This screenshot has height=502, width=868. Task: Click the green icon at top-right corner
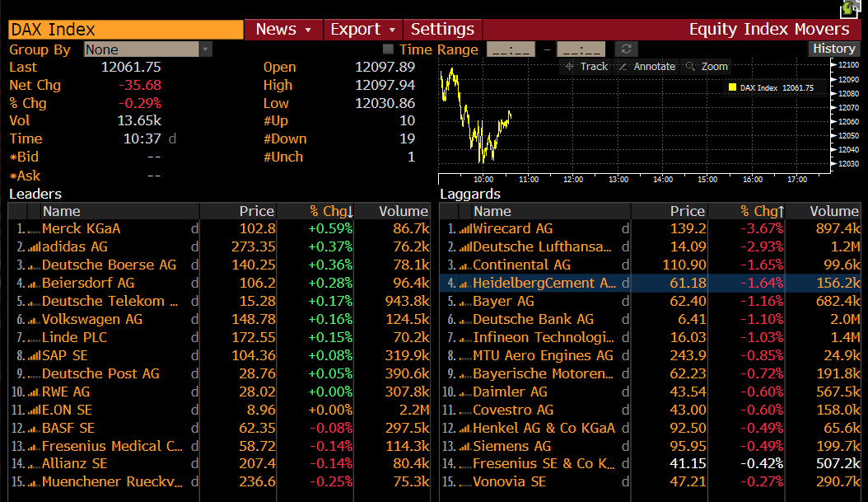(850, 9)
